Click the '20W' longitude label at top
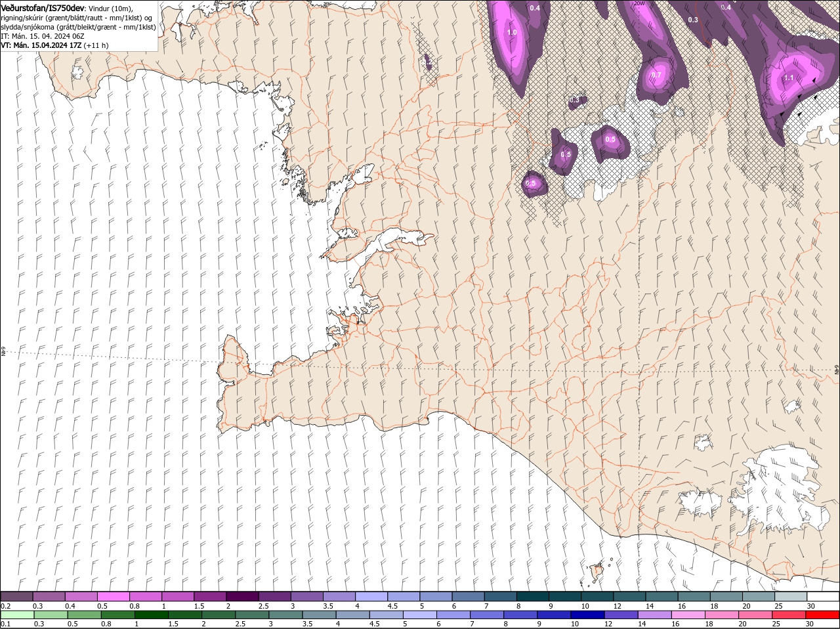 pyautogui.click(x=640, y=3)
